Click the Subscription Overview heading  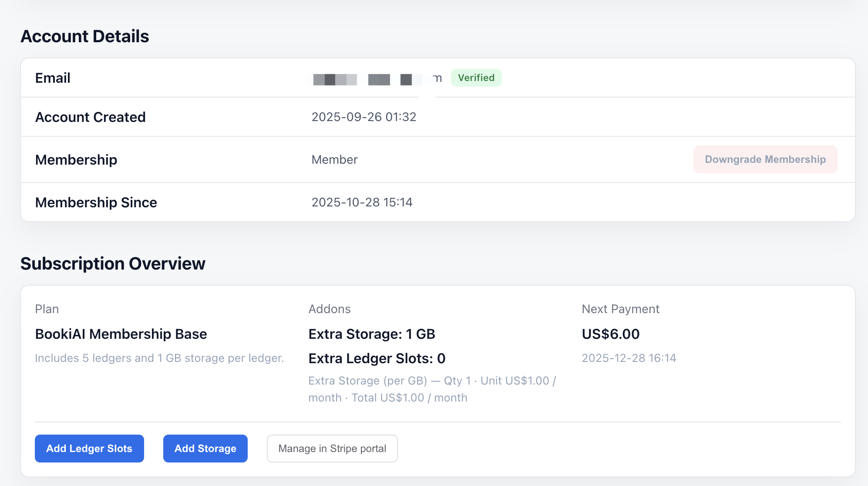coord(113,264)
